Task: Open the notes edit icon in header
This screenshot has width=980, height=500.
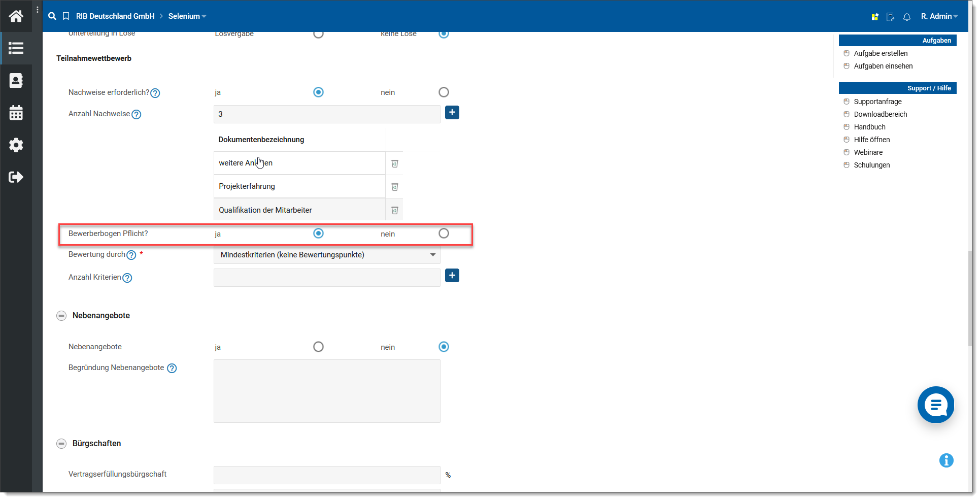Action: point(890,17)
